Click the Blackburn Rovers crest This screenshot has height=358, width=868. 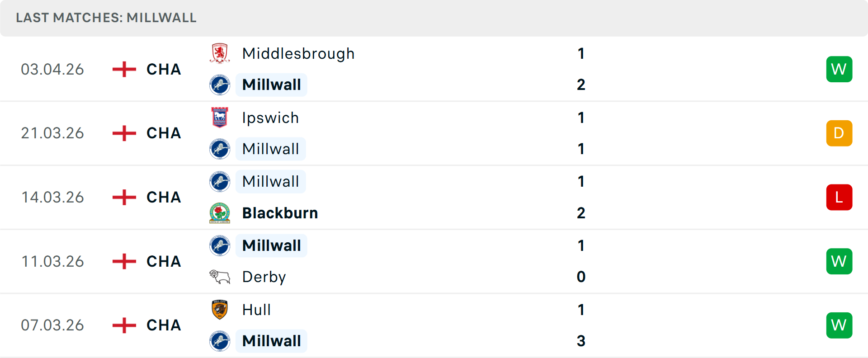220,213
